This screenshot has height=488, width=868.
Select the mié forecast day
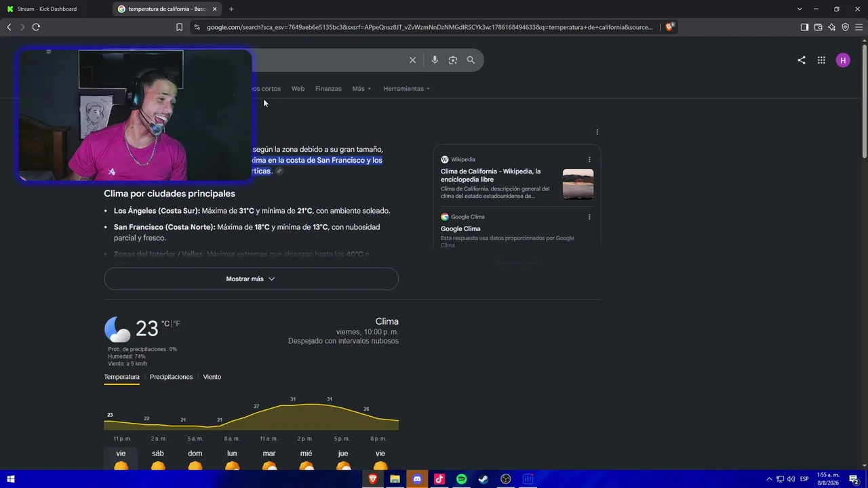[306, 459]
